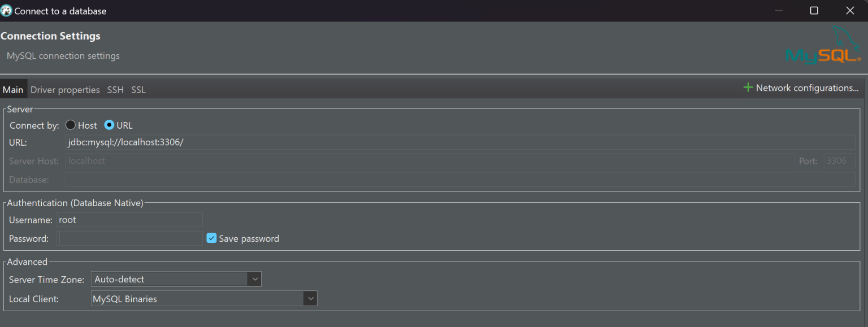The image size is (868, 327).
Task: Open the Local Client dropdown arrow
Action: coord(310,298)
